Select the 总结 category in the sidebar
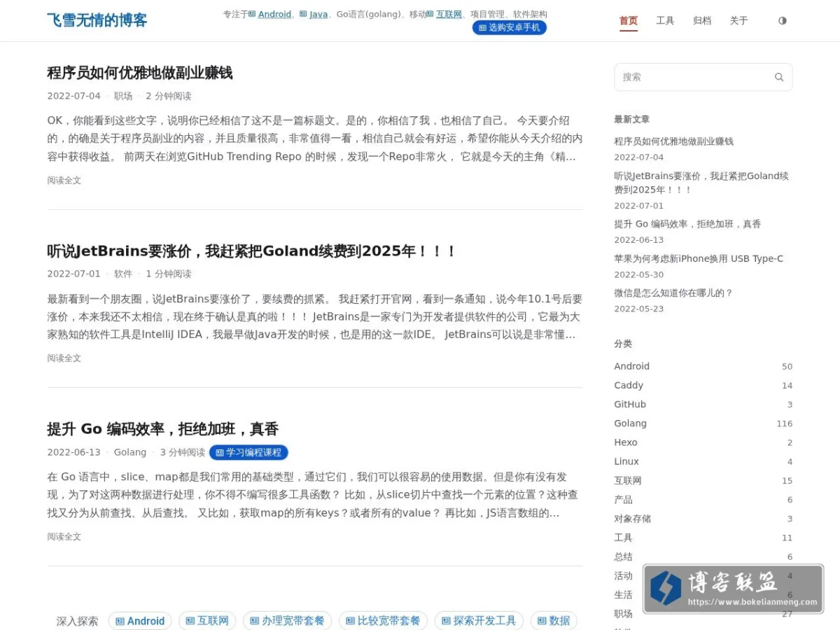This screenshot has width=840, height=630. click(623, 556)
